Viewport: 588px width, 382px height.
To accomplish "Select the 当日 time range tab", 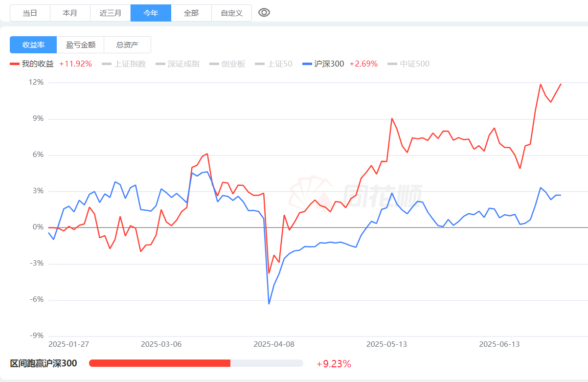I will (x=30, y=13).
